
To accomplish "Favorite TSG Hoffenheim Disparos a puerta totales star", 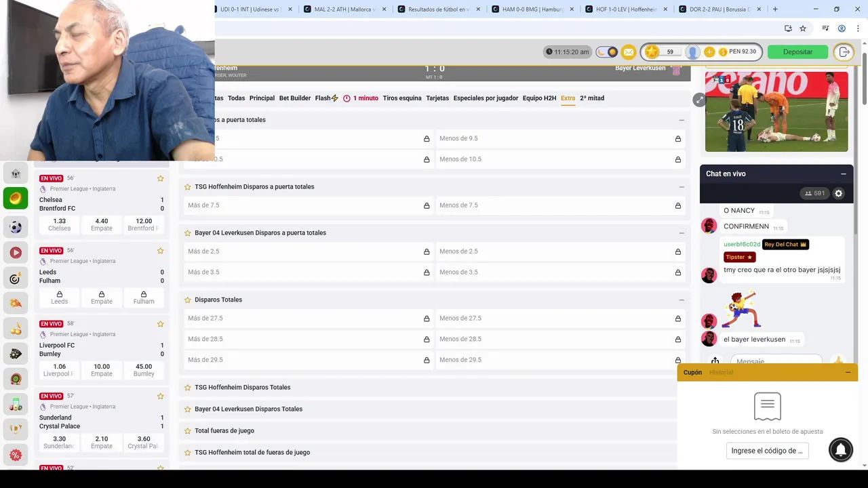I will pos(188,186).
